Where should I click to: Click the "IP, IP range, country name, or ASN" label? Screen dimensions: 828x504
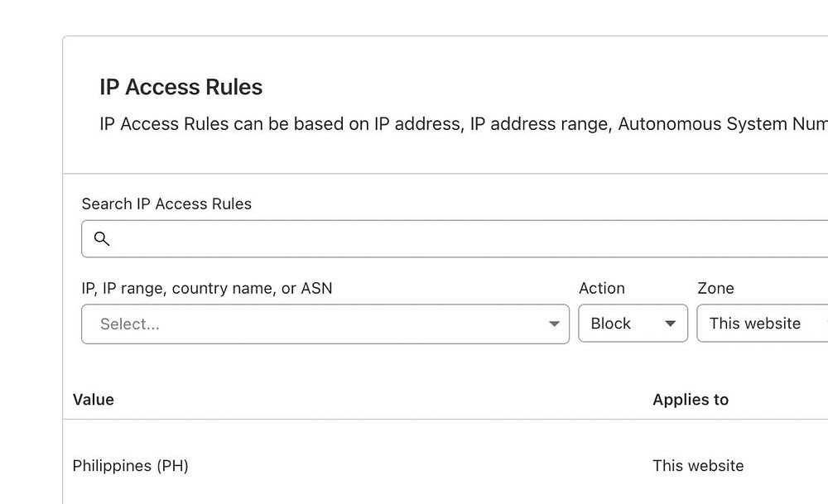tap(207, 288)
